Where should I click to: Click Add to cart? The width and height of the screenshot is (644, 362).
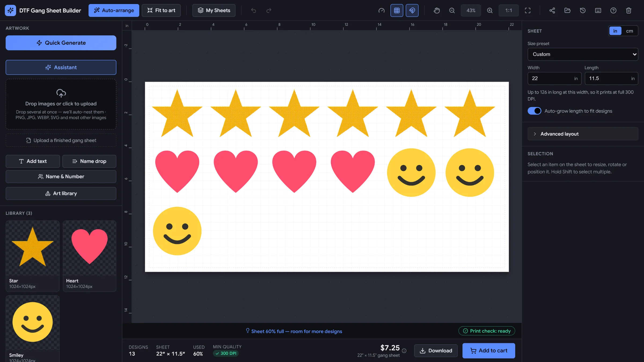point(489,351)
